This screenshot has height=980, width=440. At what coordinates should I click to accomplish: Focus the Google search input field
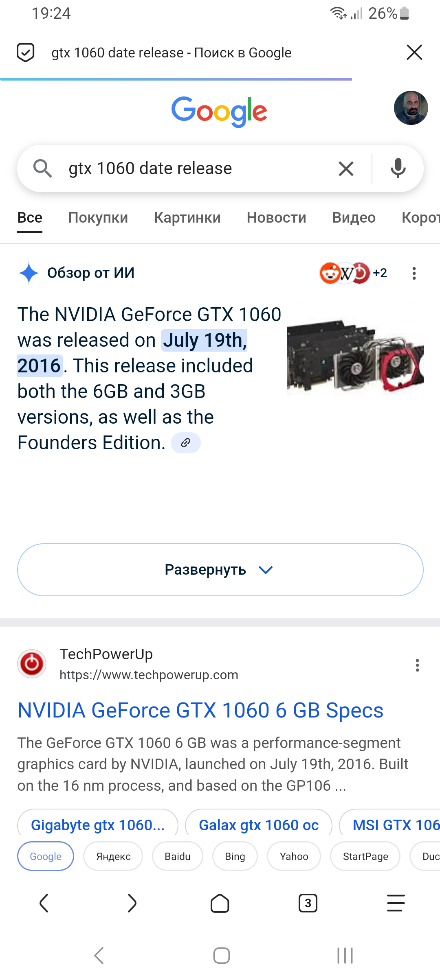(x=200, y=168)
